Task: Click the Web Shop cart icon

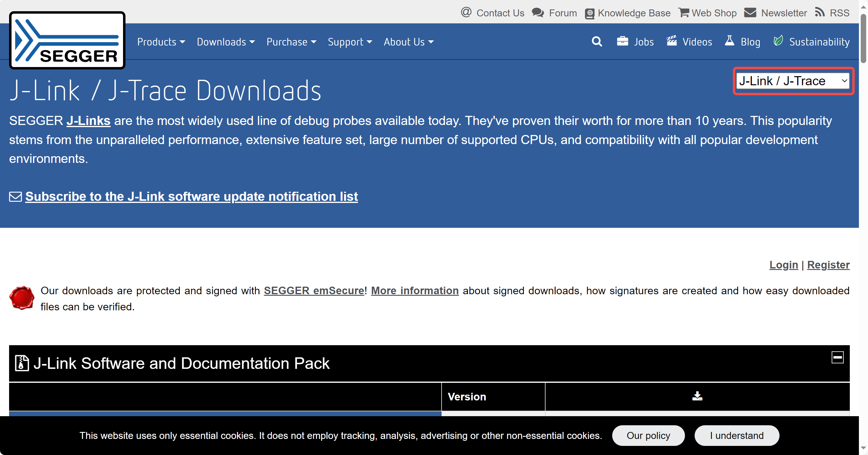Action: point(684,12)
